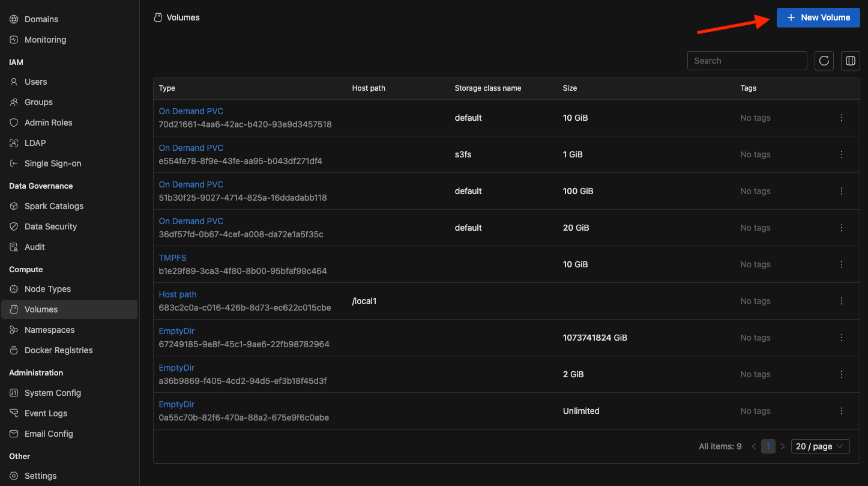Open the Node Types icon

(x=14, y=289)
